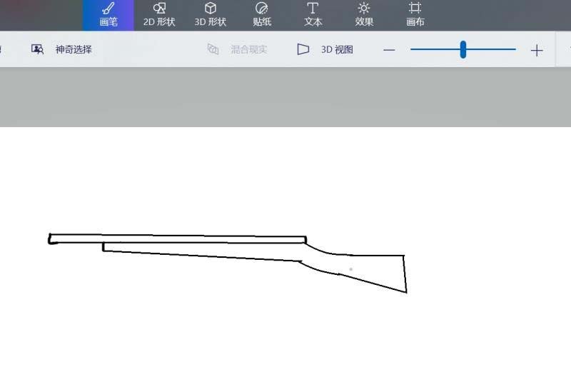This screenshot has height=392, width=571.
Task: Toggle 3D 视图 view mode
Action: click(x=325, y=49)
